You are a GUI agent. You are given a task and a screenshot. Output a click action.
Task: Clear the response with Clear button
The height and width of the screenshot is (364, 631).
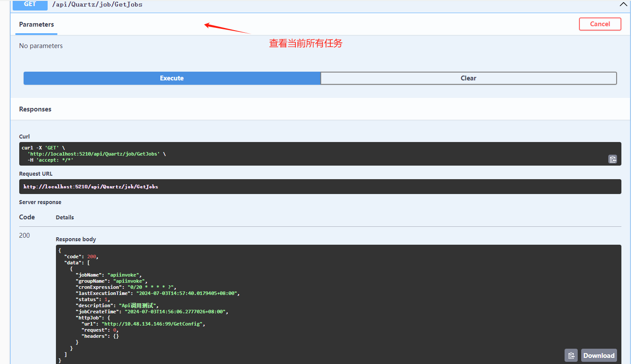point(468,78)
